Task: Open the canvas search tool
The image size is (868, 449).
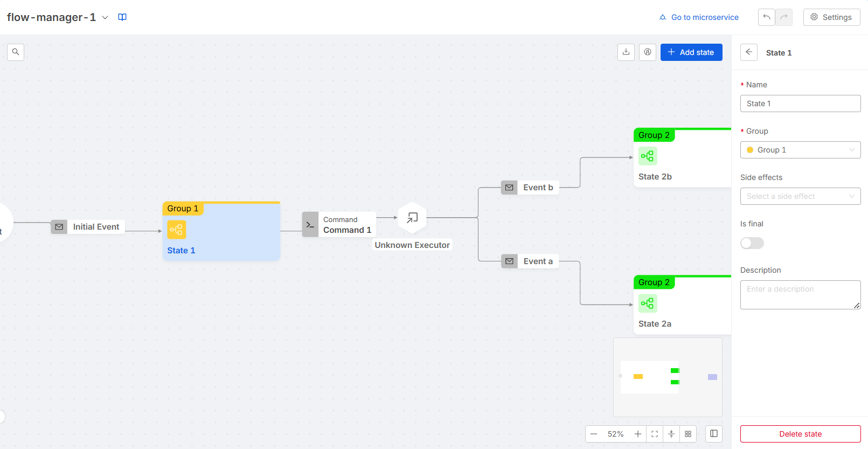Action: coord(16,52)
